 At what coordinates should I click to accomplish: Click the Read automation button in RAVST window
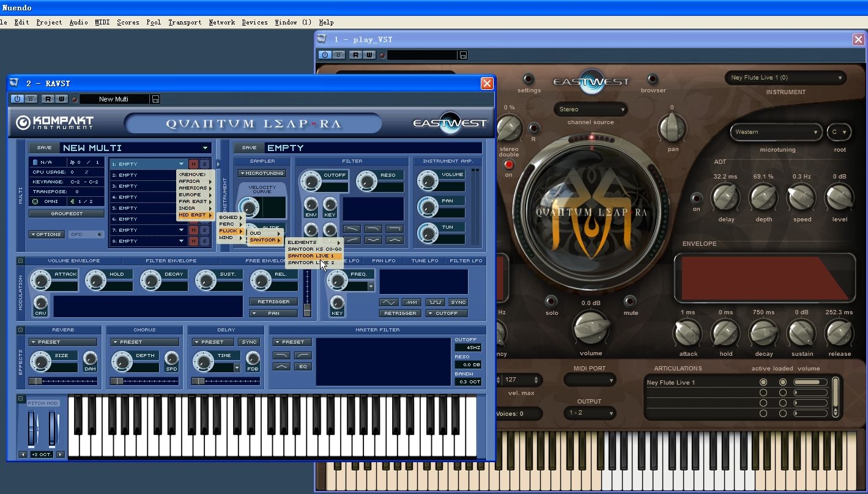[47, 99]
